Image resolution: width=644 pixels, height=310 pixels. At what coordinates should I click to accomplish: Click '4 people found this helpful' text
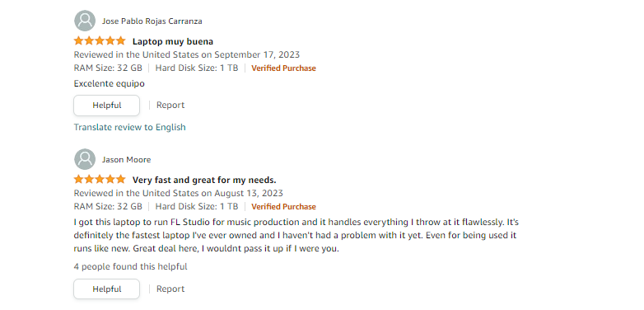pyautogui.click(x=131, y=266)
